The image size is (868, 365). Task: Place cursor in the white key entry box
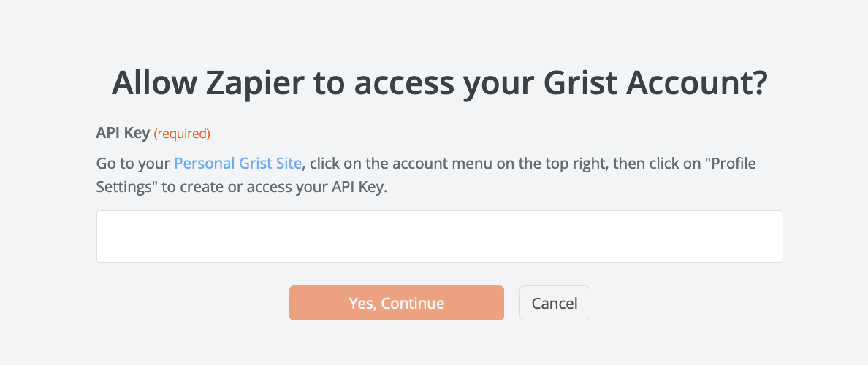point(439,237)
